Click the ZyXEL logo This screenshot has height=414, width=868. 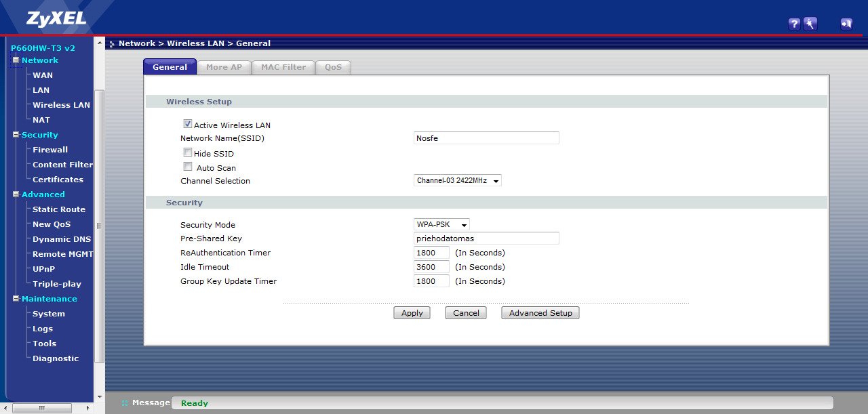(56, 18)
